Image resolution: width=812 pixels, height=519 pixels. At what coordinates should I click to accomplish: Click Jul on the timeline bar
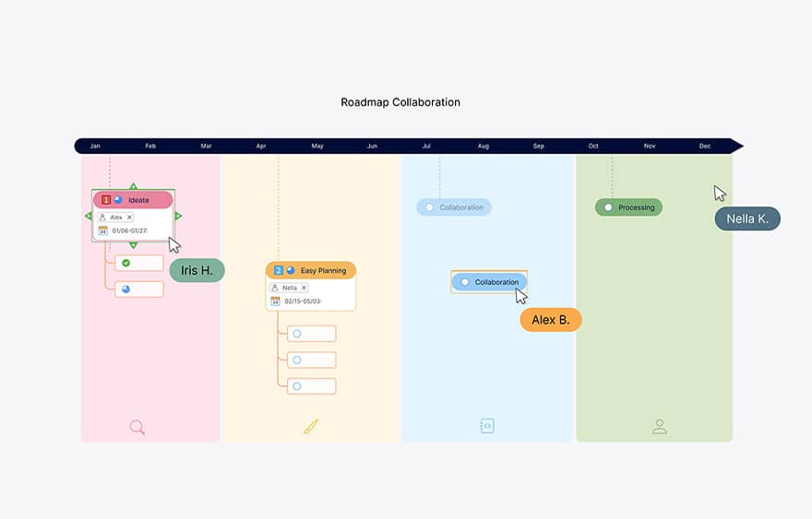[426, 146]
